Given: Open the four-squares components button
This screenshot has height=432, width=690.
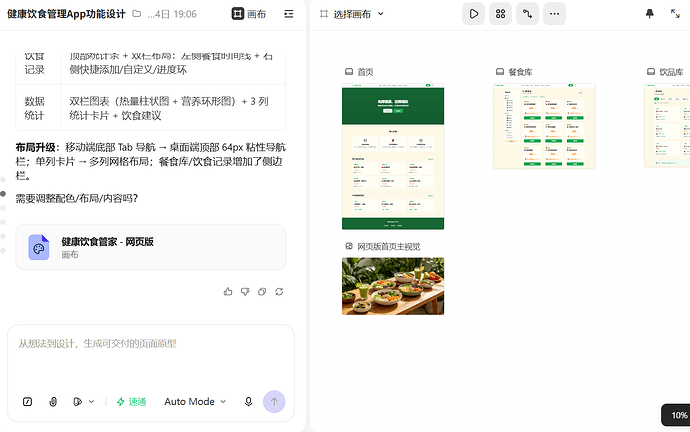Looking at the screenshot, I should (500, 14).
